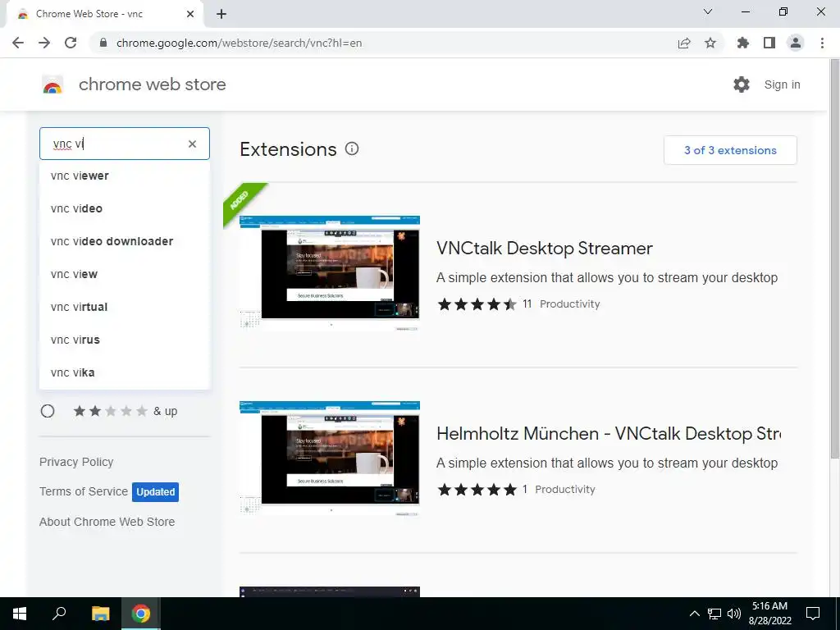The height and width of the screenshot is (630, 840).
Task: Click the Helmholtz München extension thumbnail
Action: (330, 459)
